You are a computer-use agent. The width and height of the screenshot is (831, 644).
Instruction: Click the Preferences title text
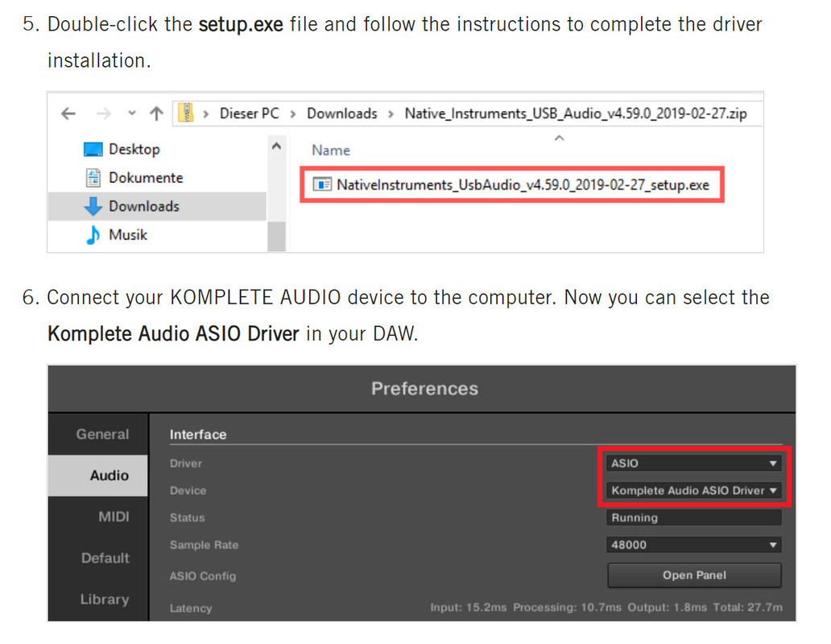tap(424, 389)
